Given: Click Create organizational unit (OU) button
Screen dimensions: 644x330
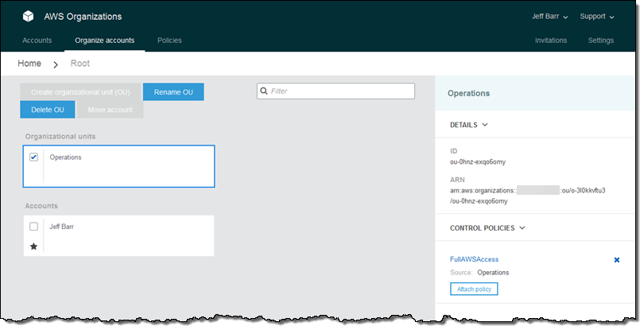Looking at the screenshot, I should [x=80, y=92].
